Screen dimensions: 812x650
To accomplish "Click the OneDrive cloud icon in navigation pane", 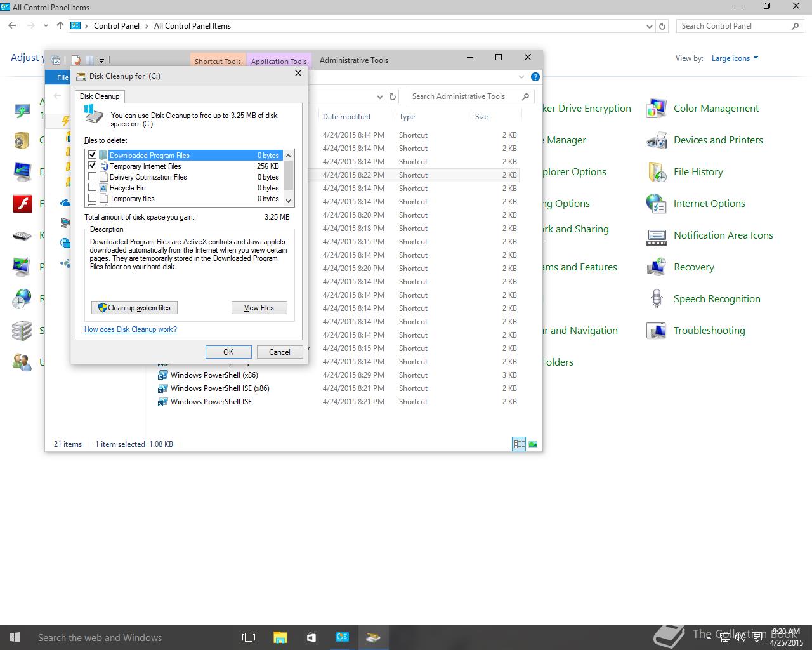I will tap(65, 202).
